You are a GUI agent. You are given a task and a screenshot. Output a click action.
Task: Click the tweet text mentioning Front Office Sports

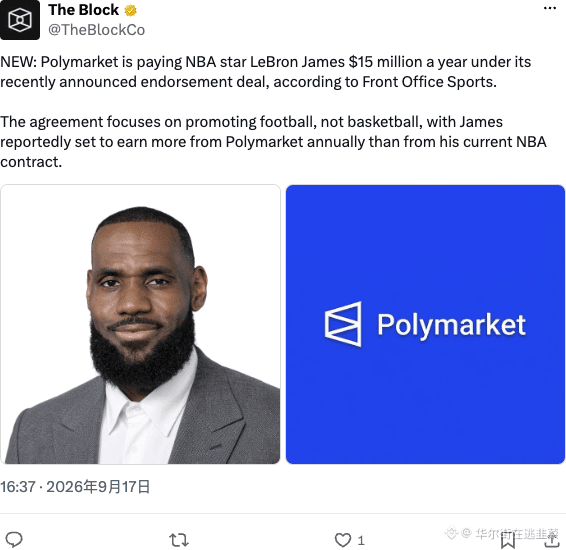[x=266, y=72]
